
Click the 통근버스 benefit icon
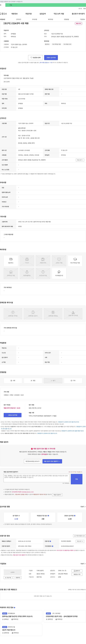click(x=11, y=261)
